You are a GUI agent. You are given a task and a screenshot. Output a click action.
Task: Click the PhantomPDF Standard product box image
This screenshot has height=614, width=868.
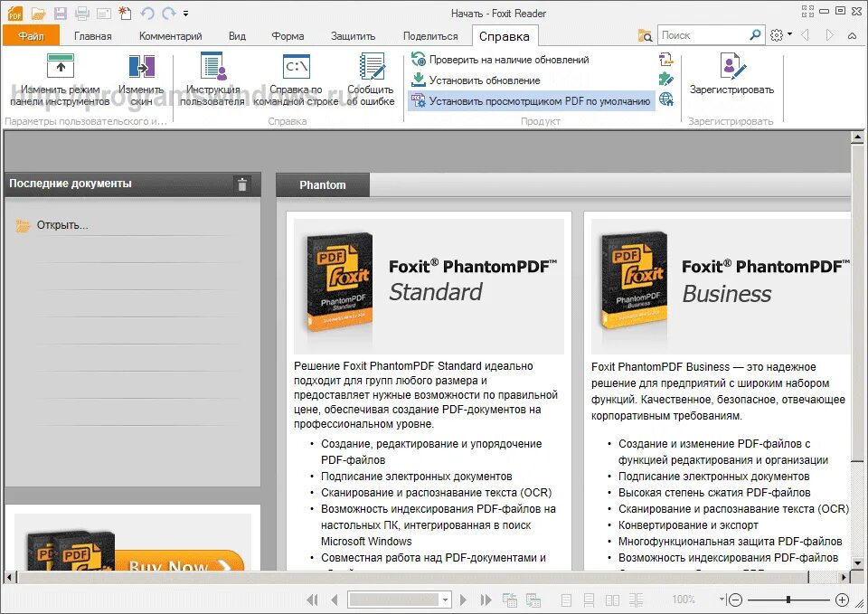(x=339, y=282)
